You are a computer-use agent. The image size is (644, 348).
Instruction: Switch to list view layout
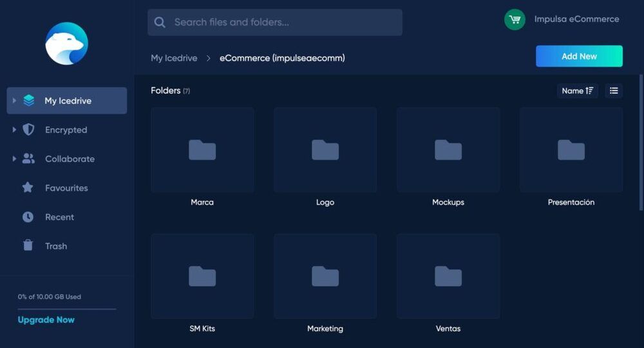click(613, 91)
